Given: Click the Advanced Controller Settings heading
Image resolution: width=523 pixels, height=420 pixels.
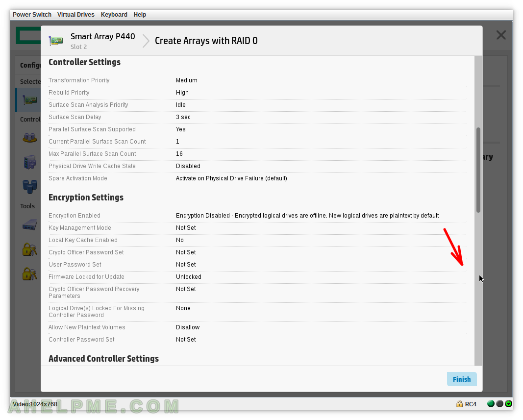Looking at the screenshot, I should pyautogui.click(x=103, y=359).
